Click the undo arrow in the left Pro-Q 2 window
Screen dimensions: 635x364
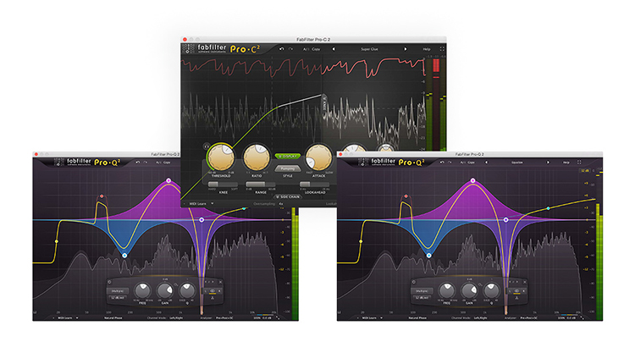click(x=138, y=163)
